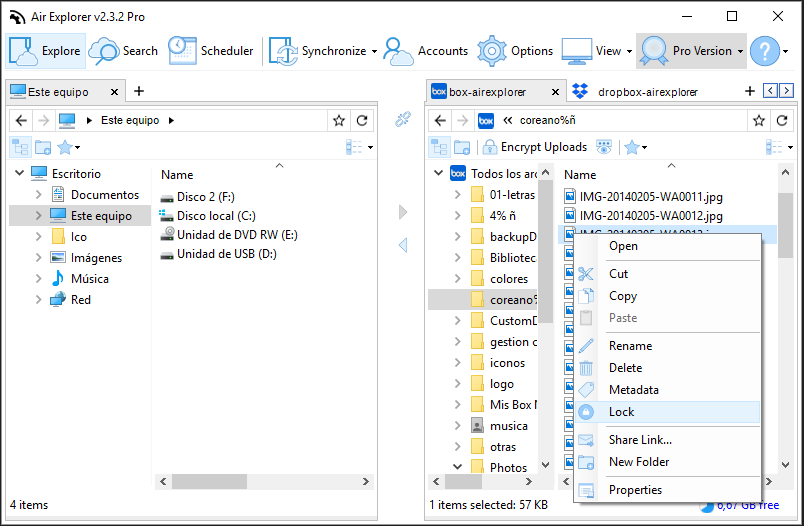Go to next tabs in right pane
The height and width of the screenshot is (526, 804).
click(x=787, y=91)
